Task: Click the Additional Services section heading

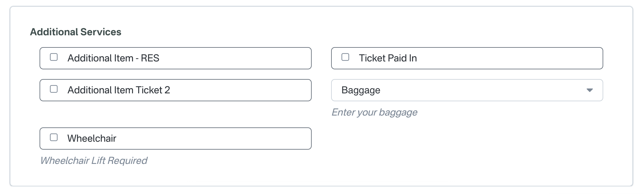Action: point(75,32)
